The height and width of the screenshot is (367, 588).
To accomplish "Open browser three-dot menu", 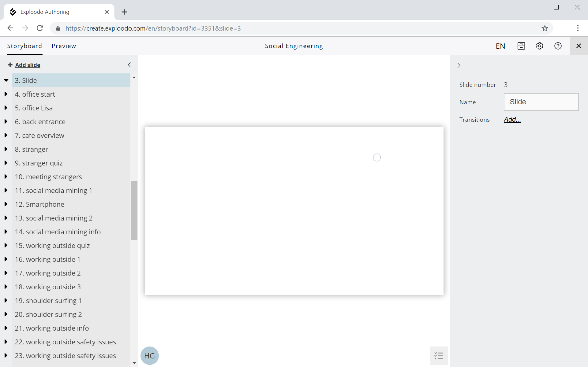I will point(578,28).
